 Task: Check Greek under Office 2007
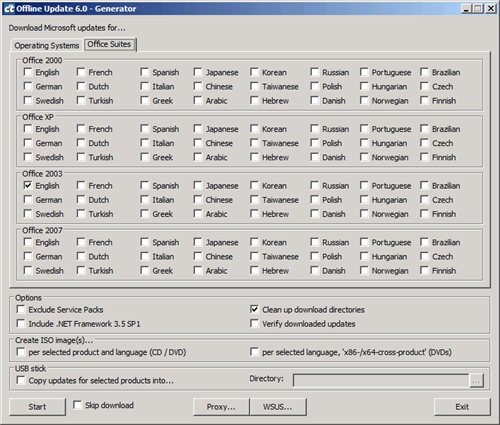point(144,270)
